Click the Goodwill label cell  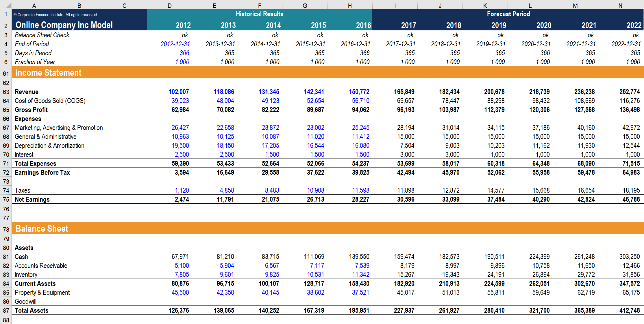25,301
